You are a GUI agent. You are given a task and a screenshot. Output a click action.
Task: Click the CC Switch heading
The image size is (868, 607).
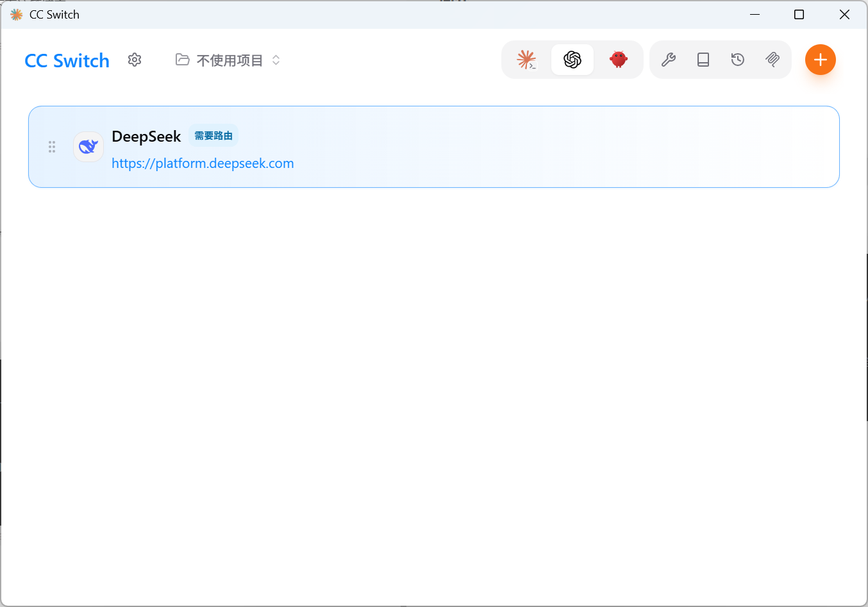coord(67,61)
